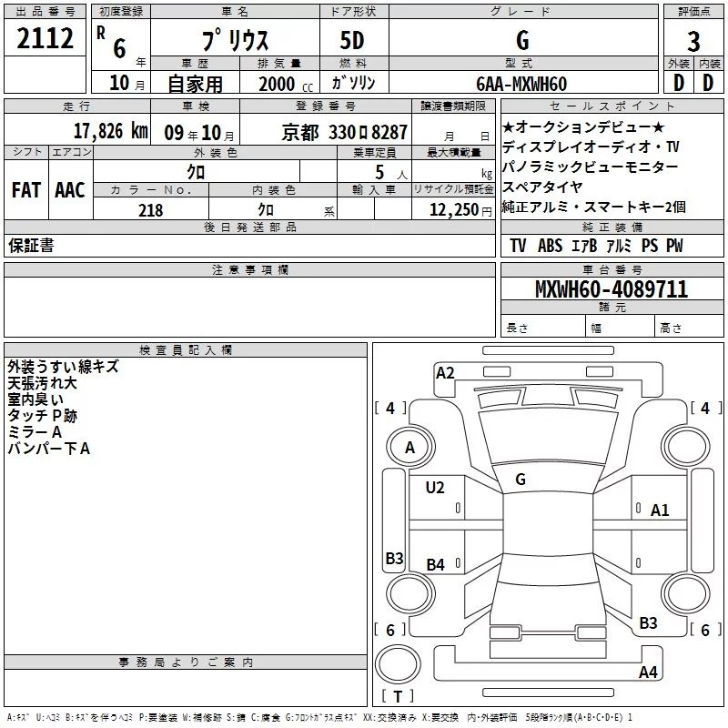
Task: Click the A4 mark on rear bumper
Action: (648, 672)
